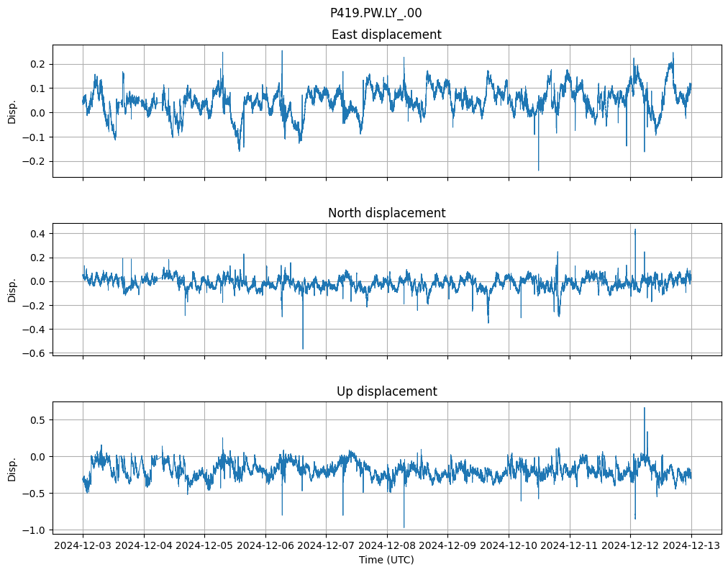Click the Up displacement subplot title
This screenshot has height=572, width=728.
coord(386,391)
